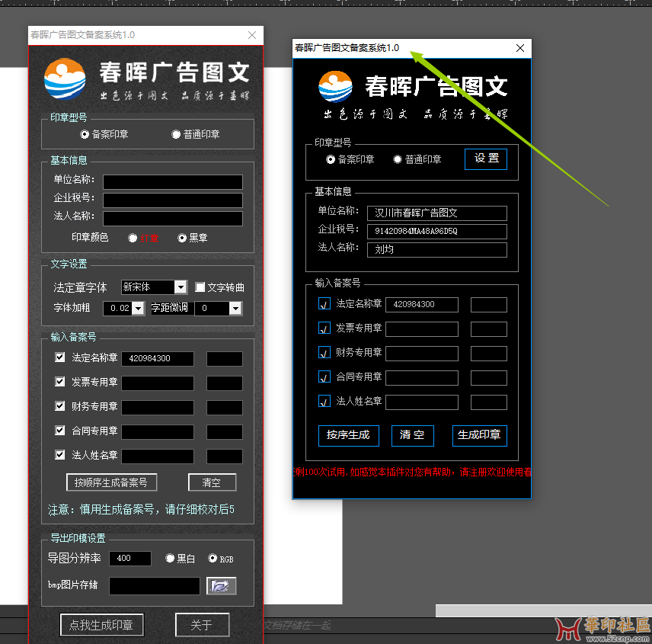Focus 单位名称 field in left window

point(173,182)
